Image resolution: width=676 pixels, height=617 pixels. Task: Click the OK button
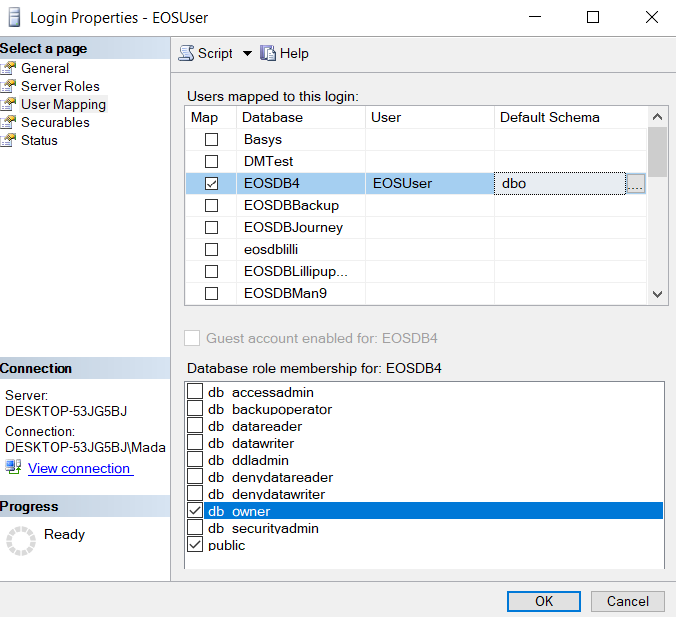[x=544, y=601]
